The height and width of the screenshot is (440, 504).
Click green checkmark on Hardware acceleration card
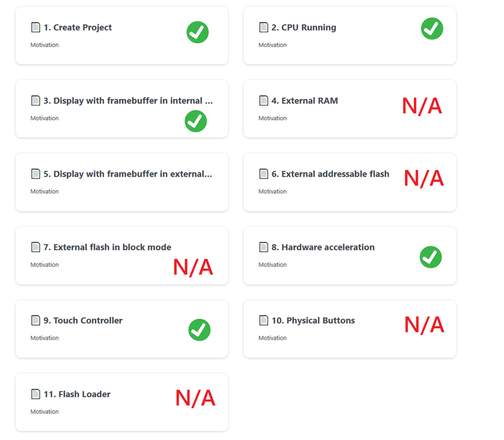click(431, 257)
